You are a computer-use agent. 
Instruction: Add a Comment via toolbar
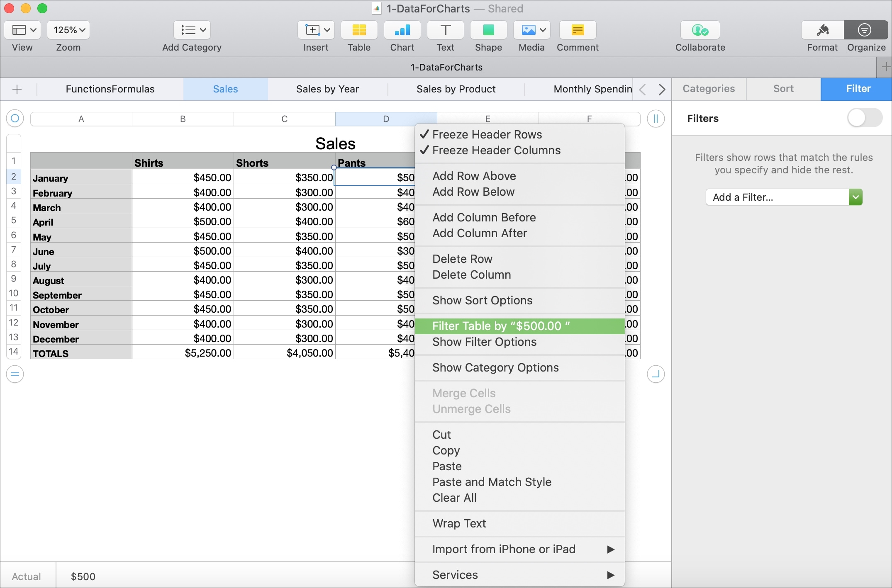pos(578,30)
